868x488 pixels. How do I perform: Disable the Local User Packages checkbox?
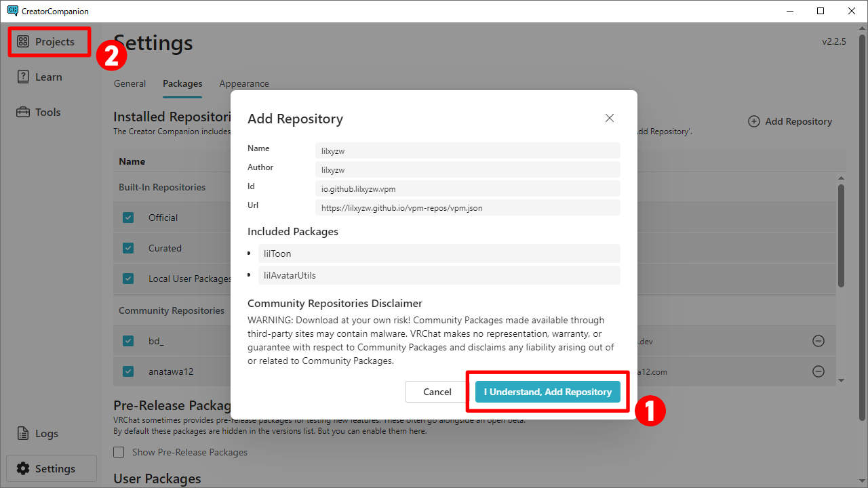tap(128, 279)
